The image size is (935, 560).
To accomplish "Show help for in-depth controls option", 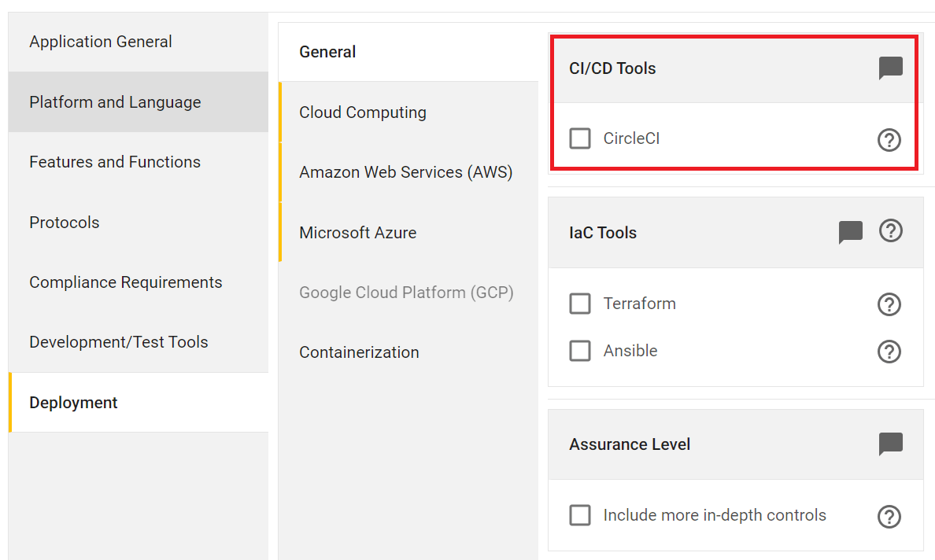I will pyautogui.click(x=889, y=517).
